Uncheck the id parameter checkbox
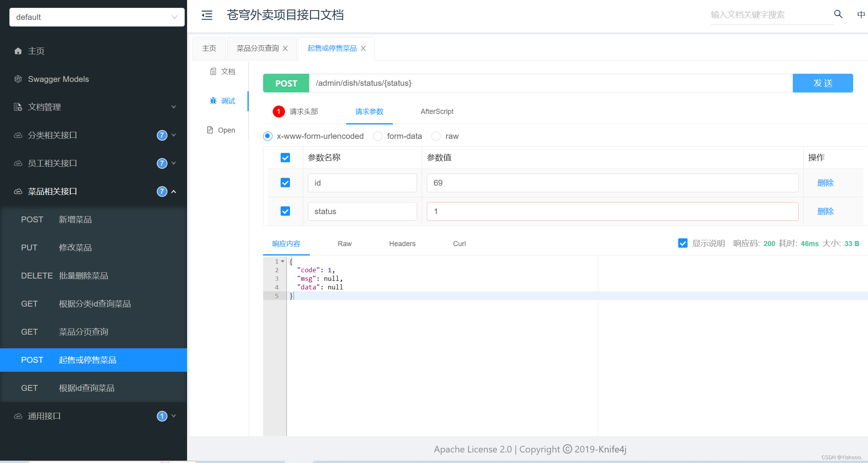Screen dimensions: 868x463 [285, 183]
